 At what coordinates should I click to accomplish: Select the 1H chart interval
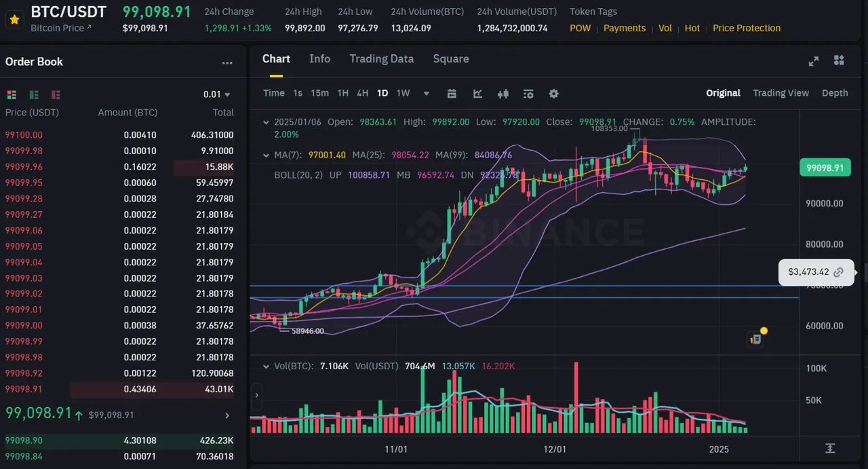[343, 93]
